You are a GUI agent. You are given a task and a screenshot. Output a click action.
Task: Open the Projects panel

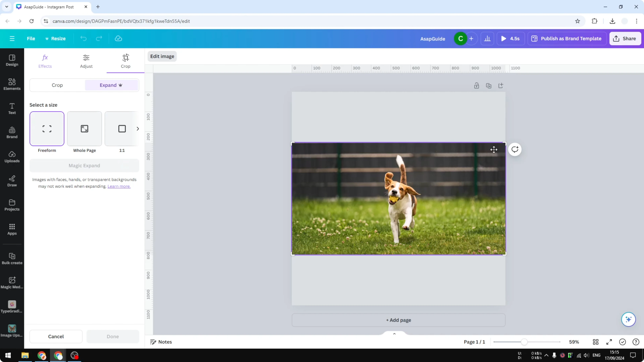click(12, 205)
